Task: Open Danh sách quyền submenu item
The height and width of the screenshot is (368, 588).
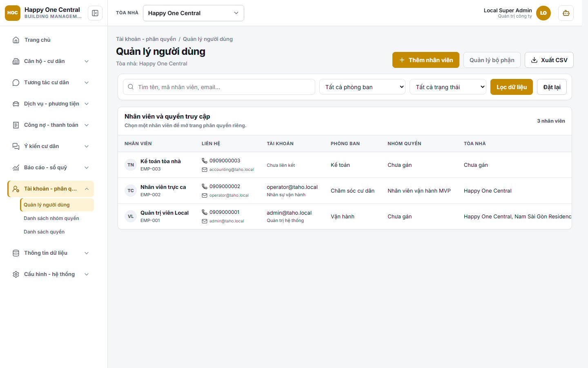Action: coord(44,232)
